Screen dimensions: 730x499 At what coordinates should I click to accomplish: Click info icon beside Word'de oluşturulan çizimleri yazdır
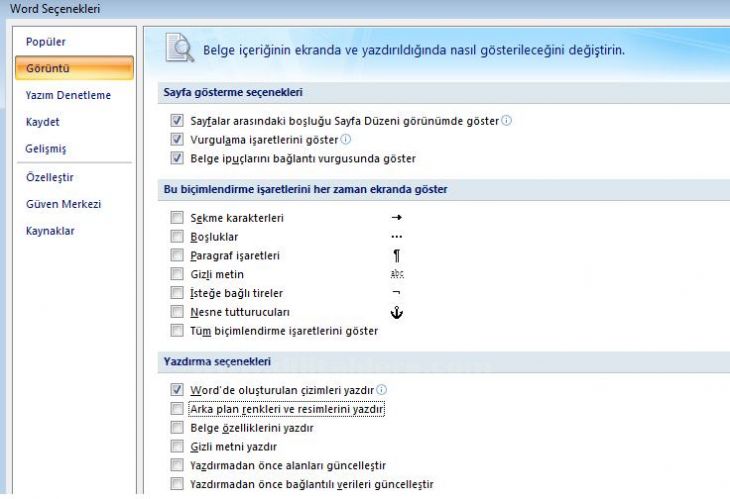[x=381, y=390]
